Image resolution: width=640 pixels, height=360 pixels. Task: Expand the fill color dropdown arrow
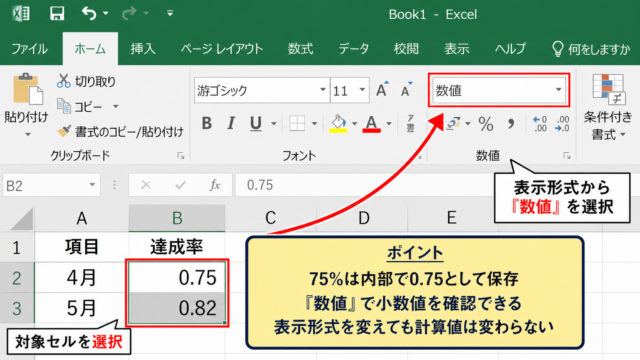(x=354, y=123)
